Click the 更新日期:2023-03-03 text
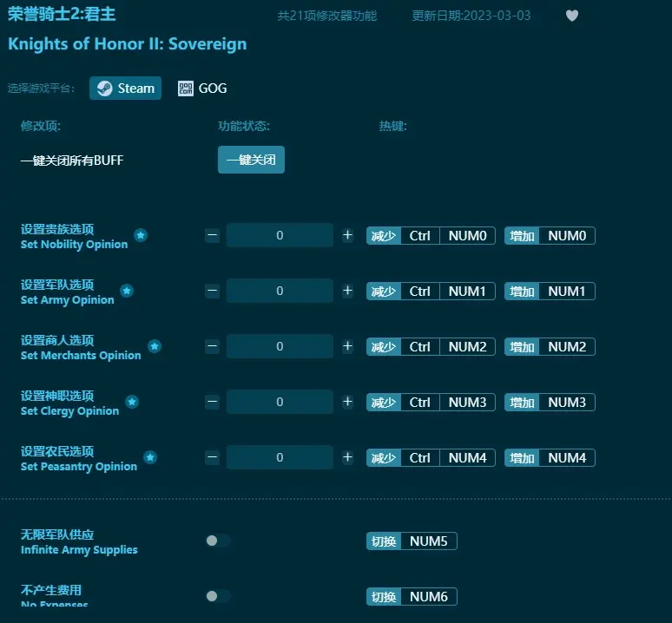 point(471,16)
